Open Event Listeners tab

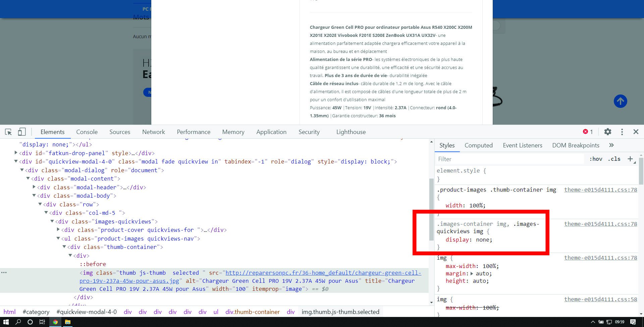point(522,145)
